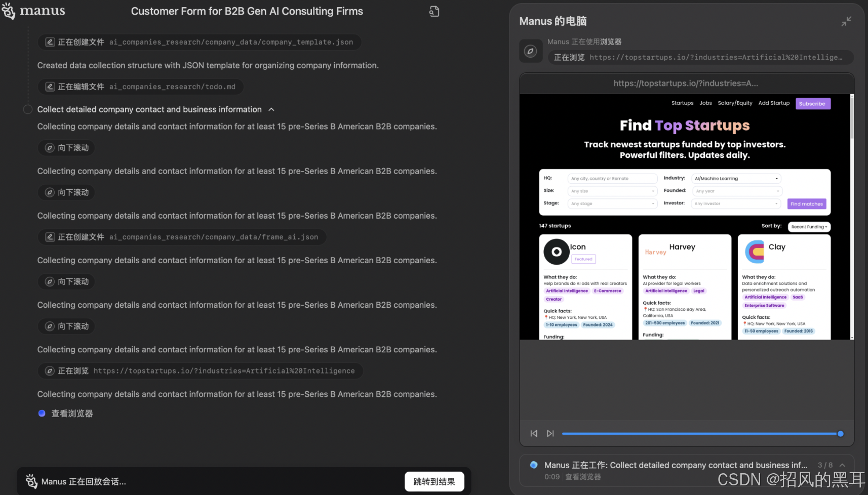Click the conversation title Customer Form text
The height and width of the screenshot is (495, 868).
coord(247,11)
